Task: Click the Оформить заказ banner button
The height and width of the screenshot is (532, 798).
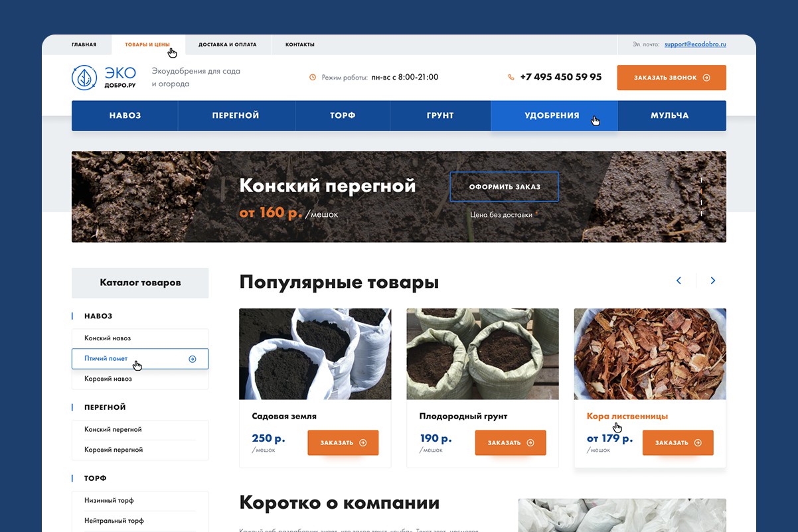Action: tap(505, 186)
